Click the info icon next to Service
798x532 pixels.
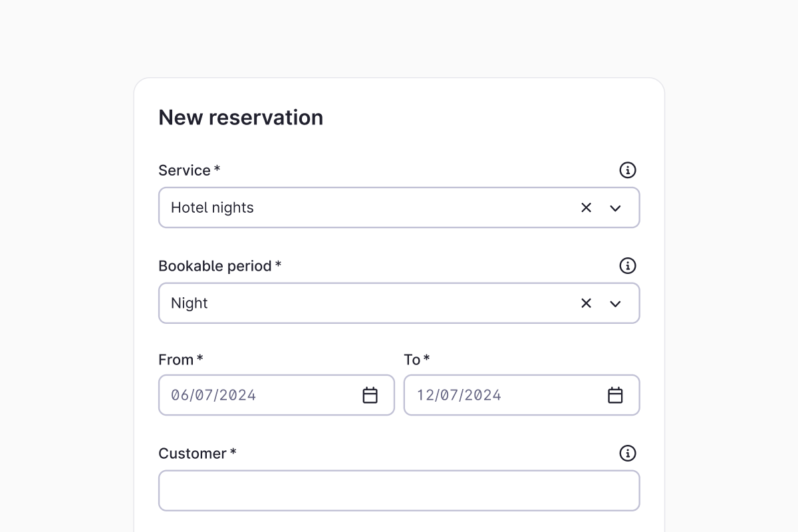pyautogui.click(x=627, y=170)
